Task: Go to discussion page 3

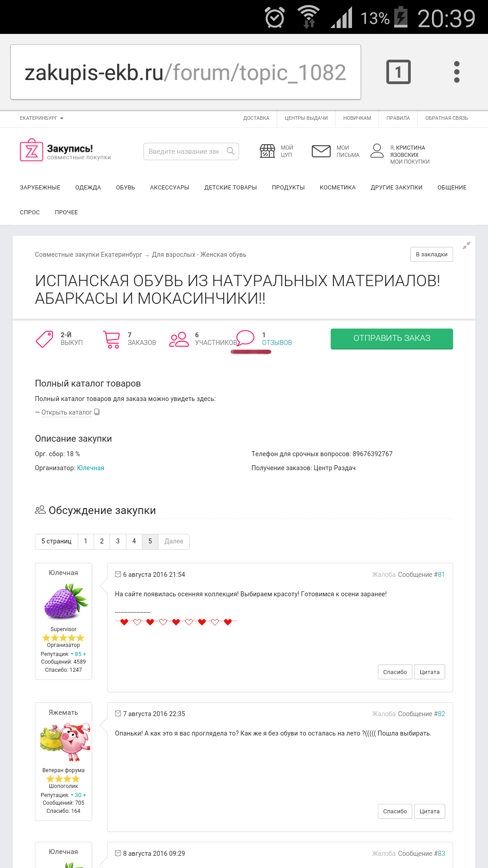Action: coord(118,541)
